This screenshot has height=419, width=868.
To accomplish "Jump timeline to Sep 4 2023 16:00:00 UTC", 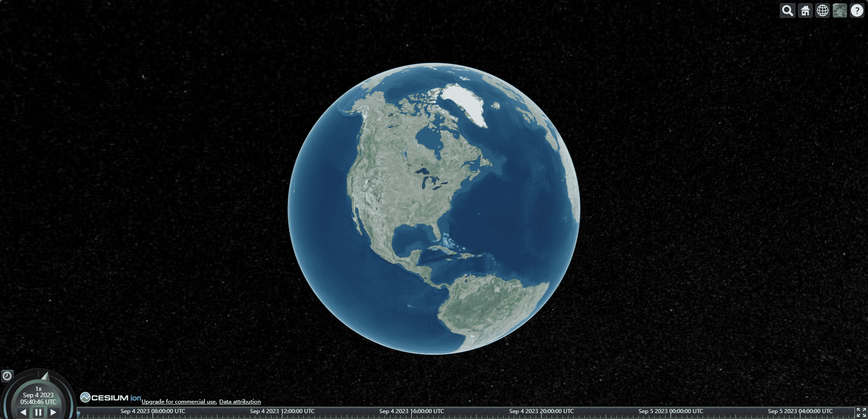I will tap(411, 411).
